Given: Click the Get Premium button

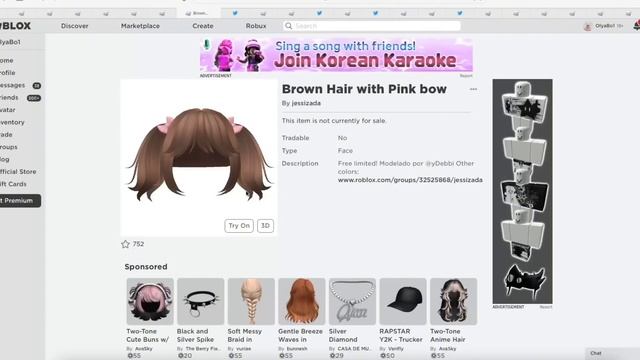Looking at the screenshot, I should click(x=20, y=201).
